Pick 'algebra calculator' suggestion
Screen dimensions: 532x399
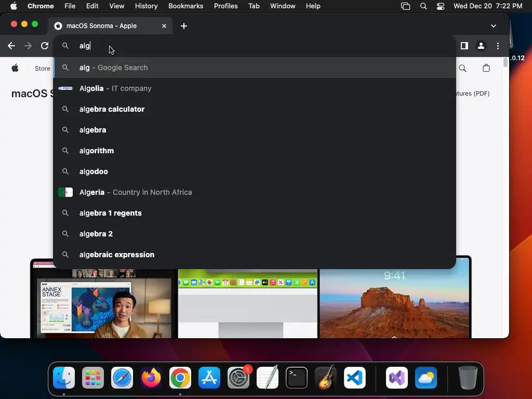255,109
